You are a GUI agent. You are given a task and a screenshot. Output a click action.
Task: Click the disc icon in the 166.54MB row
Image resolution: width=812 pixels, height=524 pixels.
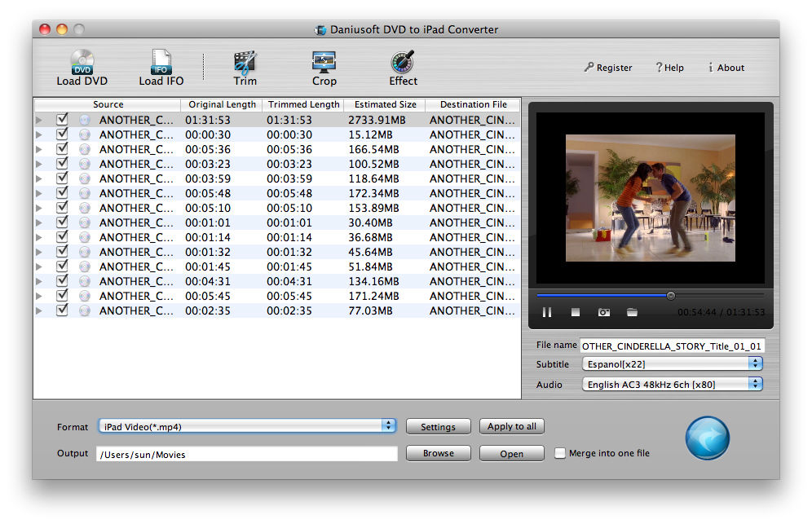click(85, 149)
